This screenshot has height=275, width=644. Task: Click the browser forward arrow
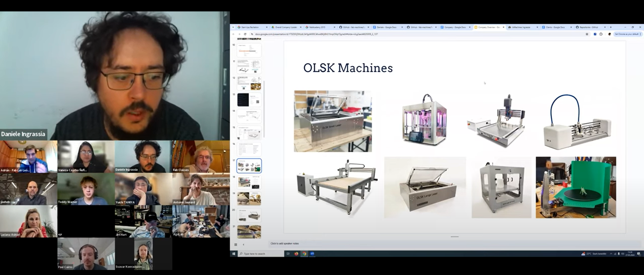coord(239,34)
